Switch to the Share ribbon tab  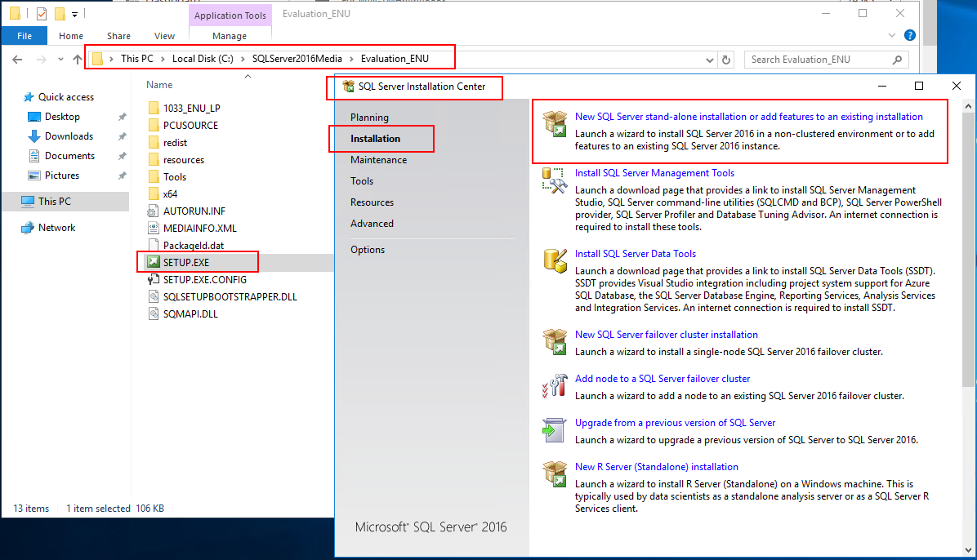pos(118,35)
